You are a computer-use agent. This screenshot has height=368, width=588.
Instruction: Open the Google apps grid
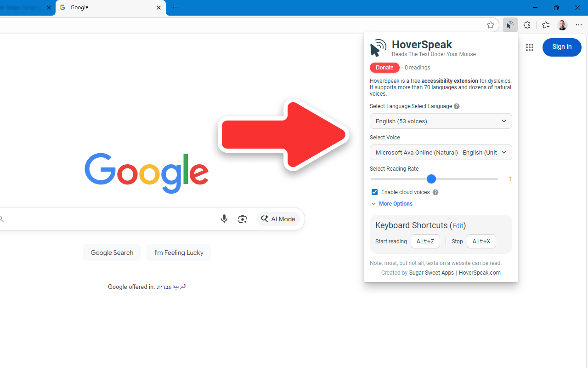point(530,47)
